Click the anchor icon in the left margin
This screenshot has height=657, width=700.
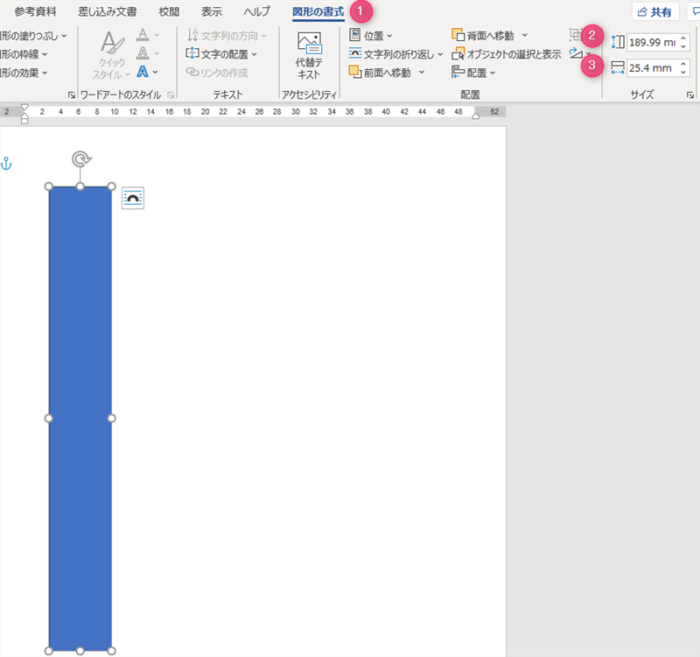(5, 164)
